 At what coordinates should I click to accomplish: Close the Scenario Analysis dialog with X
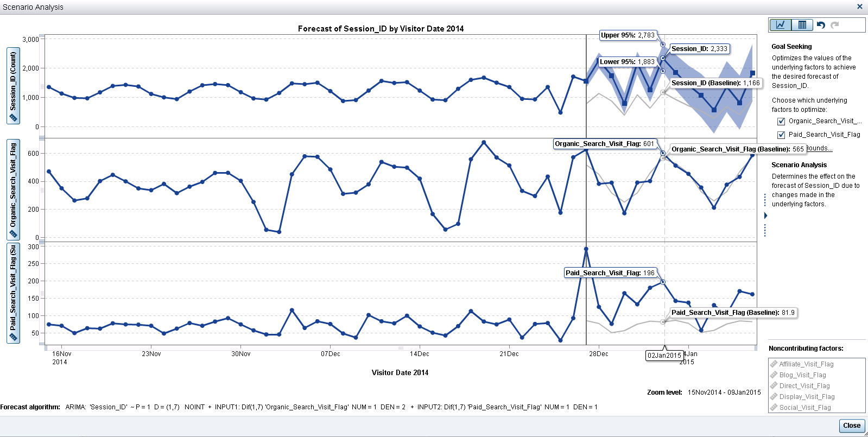click(x=859, y=7)
